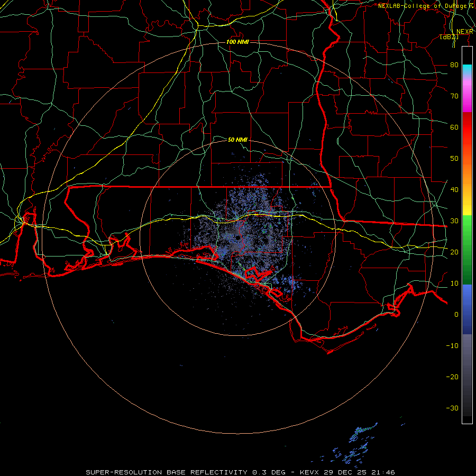Viewport: 476px width, 476px height.
Task: Select the 0 value on dBZ scale
Action: point(456,315)
